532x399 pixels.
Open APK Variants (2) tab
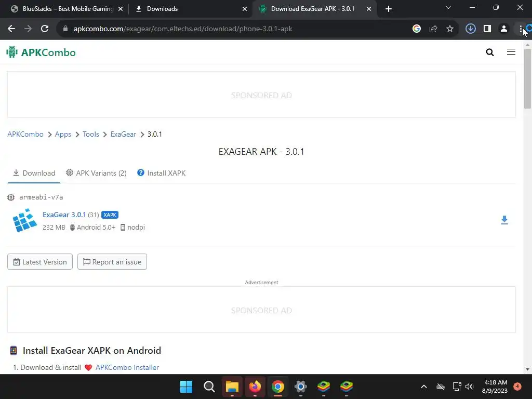coord(96,173)
